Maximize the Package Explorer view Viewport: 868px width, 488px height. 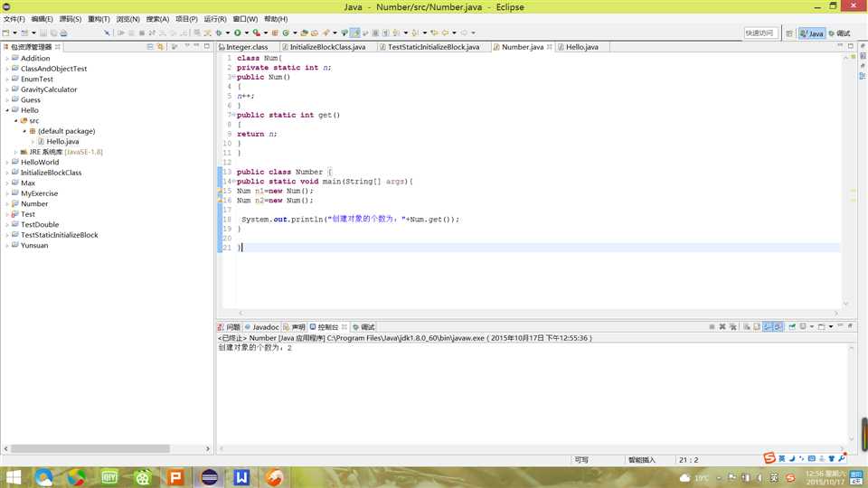tap(206, 46)
